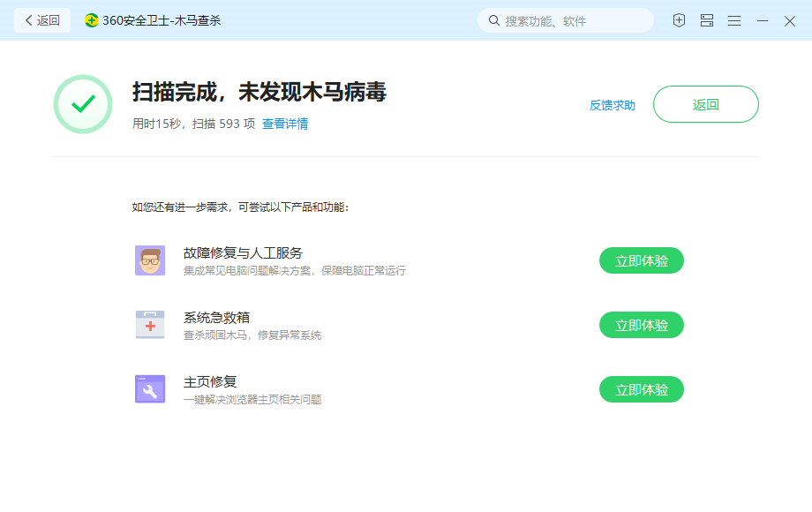Screen dimensions: 812x512
Task: Click the 反馈求助 feedback link
Action: (x=613, y=105)
